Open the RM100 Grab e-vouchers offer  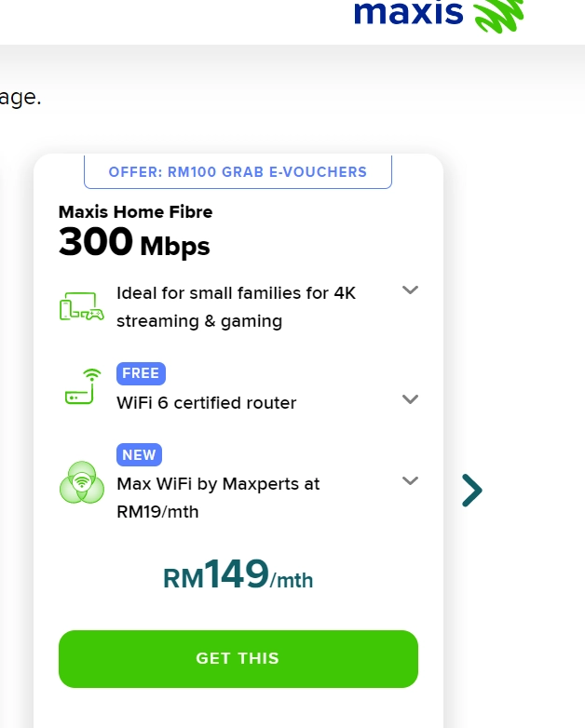click(x=238, y=172)
